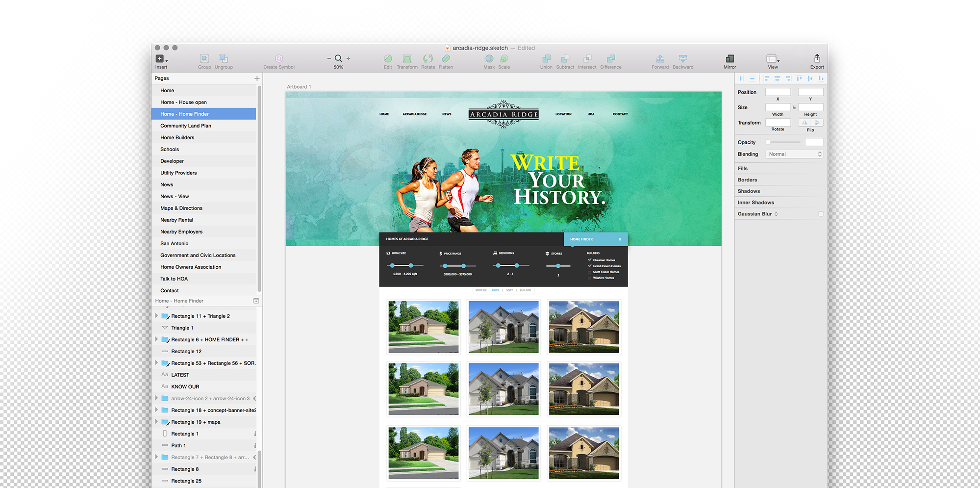980x488 pixels.
Task: Open the Home Builders page
Action: pyautogui.click(x=204, y=137)
